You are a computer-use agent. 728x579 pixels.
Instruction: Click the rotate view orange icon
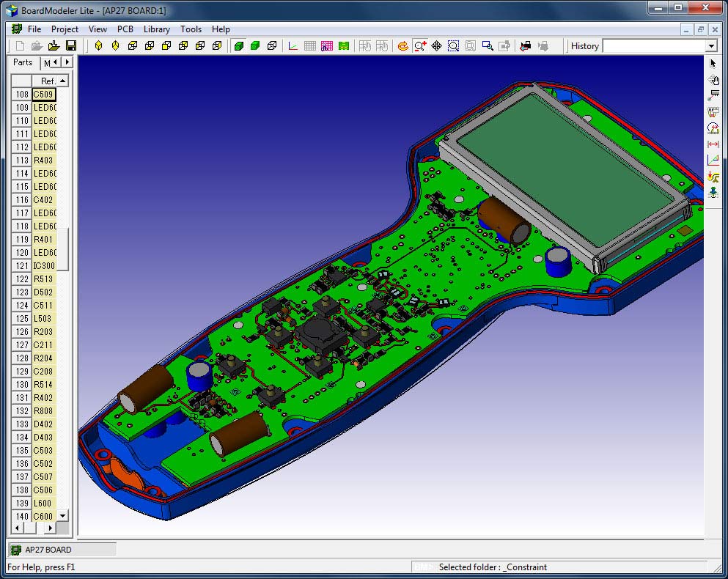pos(402,45)
